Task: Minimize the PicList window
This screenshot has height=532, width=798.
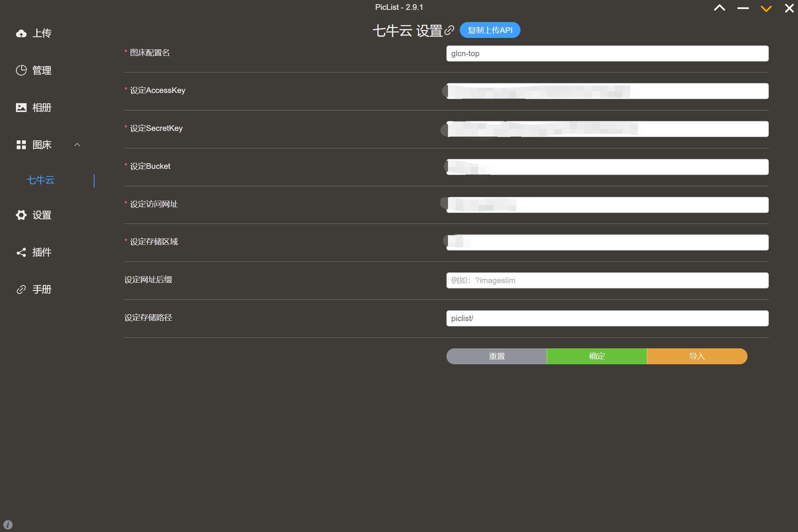Action: [x=743, y=8]
